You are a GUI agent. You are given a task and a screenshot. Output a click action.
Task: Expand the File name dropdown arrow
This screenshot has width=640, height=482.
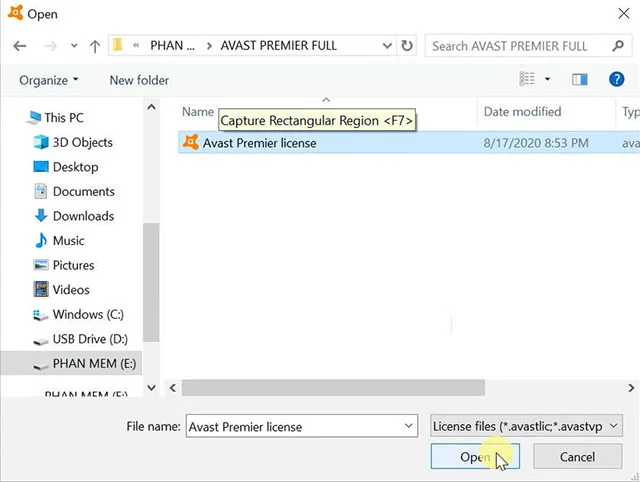point(409,426)
